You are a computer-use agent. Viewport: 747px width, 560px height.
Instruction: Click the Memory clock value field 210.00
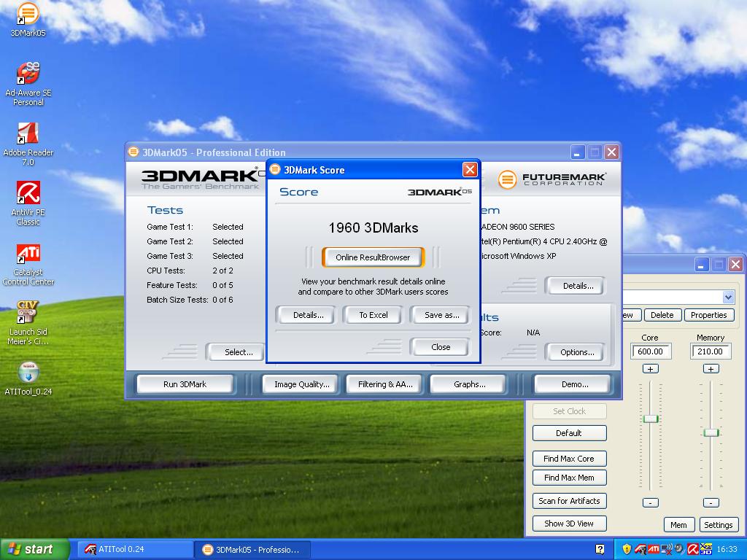pos(711,351)
